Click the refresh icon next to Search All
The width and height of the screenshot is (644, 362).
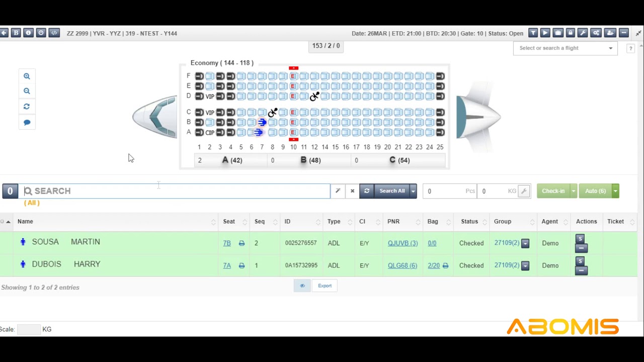[367, 191]
